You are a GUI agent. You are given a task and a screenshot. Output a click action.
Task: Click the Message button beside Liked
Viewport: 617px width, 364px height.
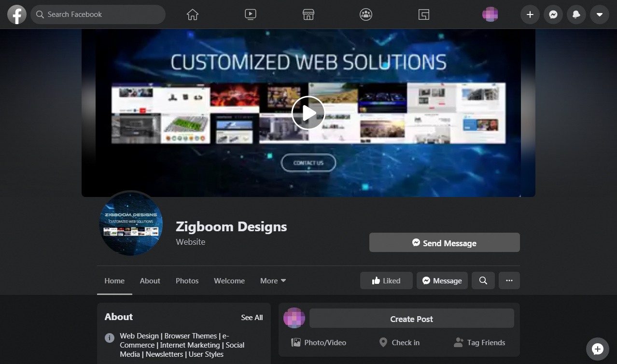point(442,280)
